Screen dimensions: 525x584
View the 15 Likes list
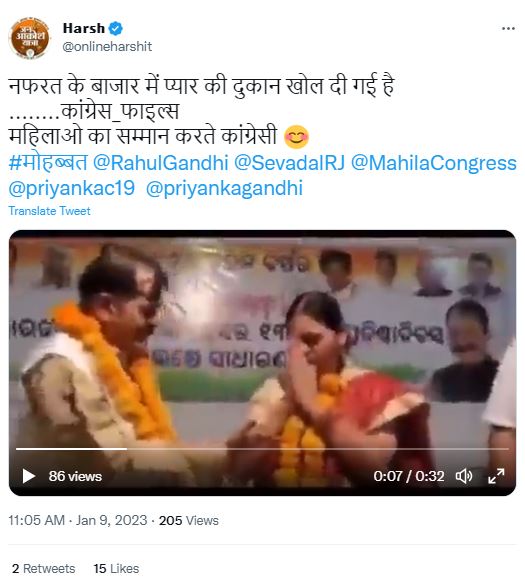116,569
